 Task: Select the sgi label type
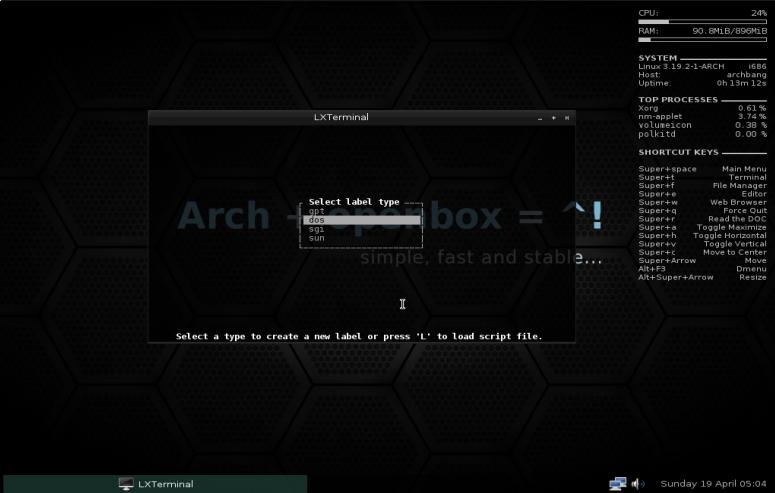coord(362,229)
